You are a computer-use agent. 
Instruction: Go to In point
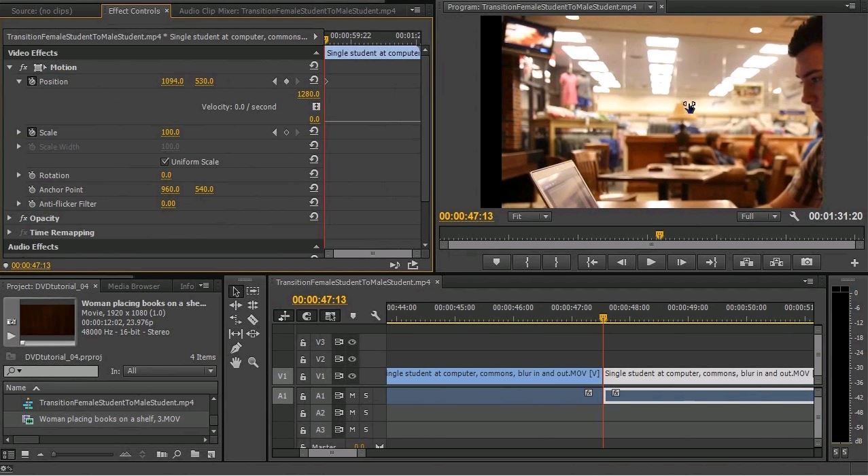tap(592, 262)
